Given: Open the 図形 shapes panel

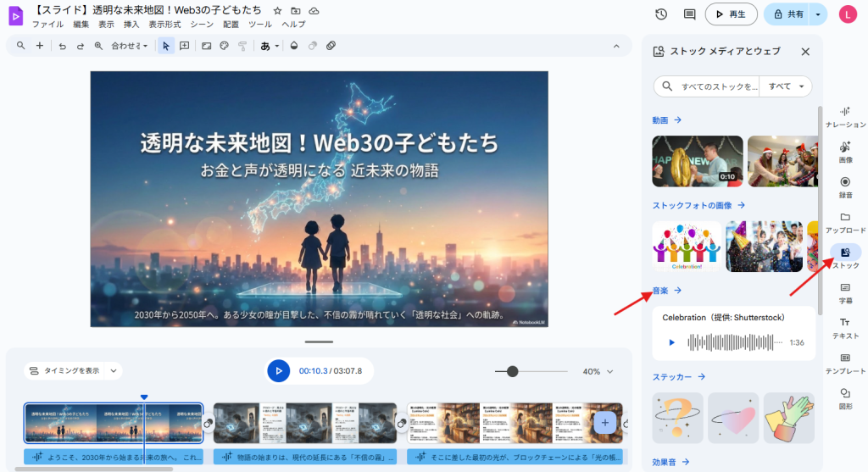Looking at the screenshot, I should point(845,397).
